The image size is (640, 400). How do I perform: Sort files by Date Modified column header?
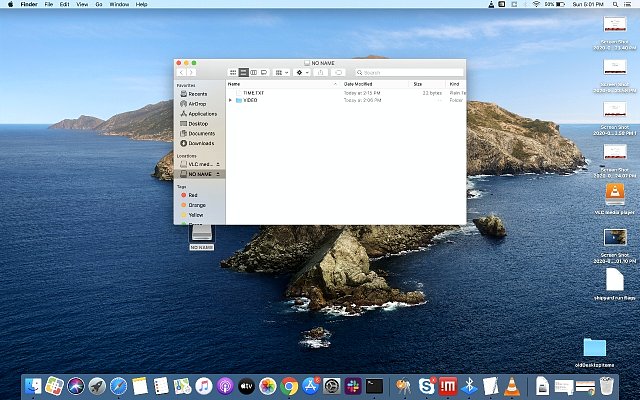tap(360, 84)
